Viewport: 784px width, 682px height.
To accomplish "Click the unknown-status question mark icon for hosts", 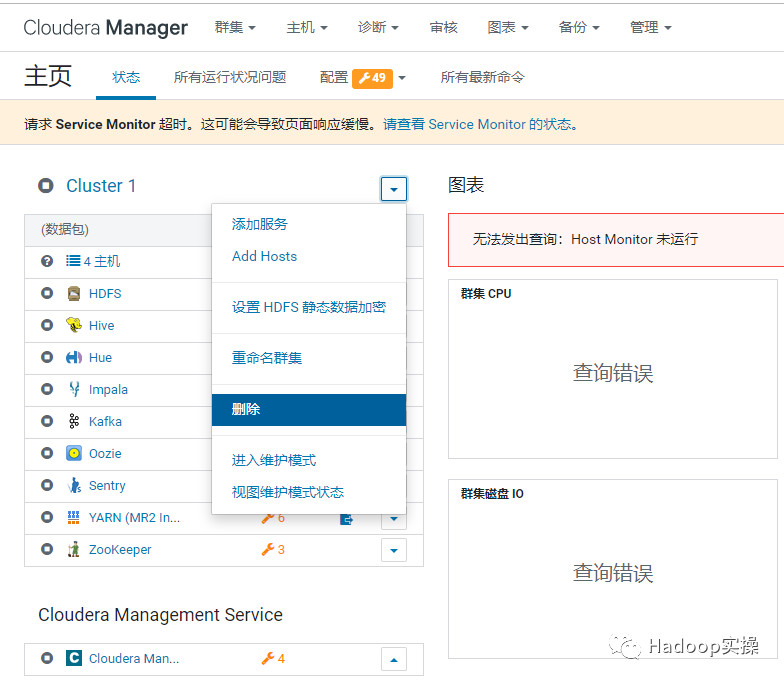I will click(47, 261).
